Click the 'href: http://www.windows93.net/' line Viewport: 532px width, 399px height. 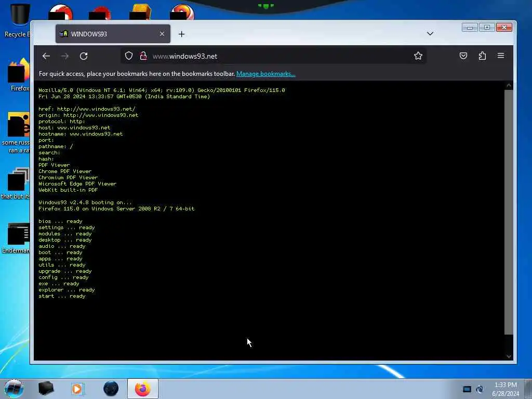[x=87, y=109]
